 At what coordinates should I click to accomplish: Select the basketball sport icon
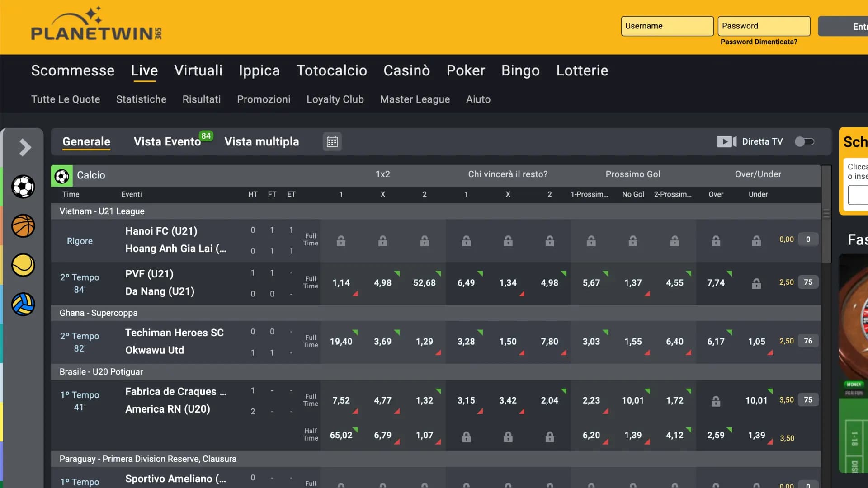[x=23, y=226]
